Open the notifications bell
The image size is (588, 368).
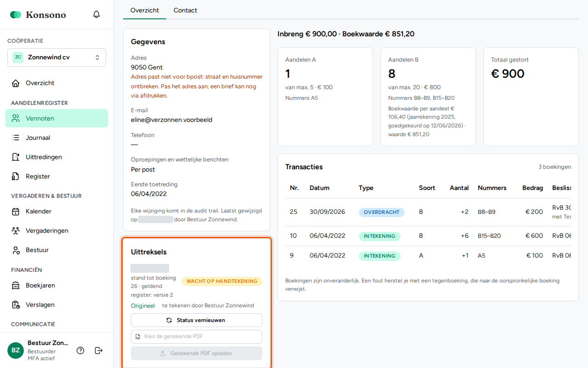96,14
